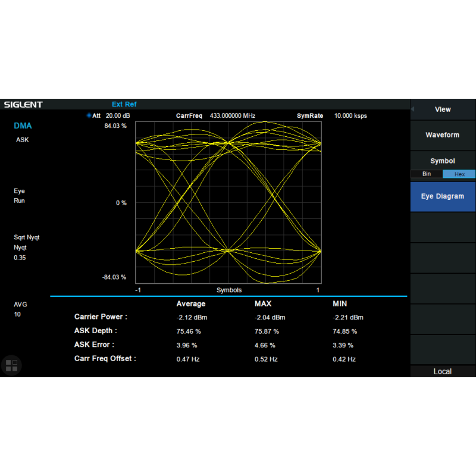Select Hex symbol format
The image size is (476, 476).
(459, 174)
